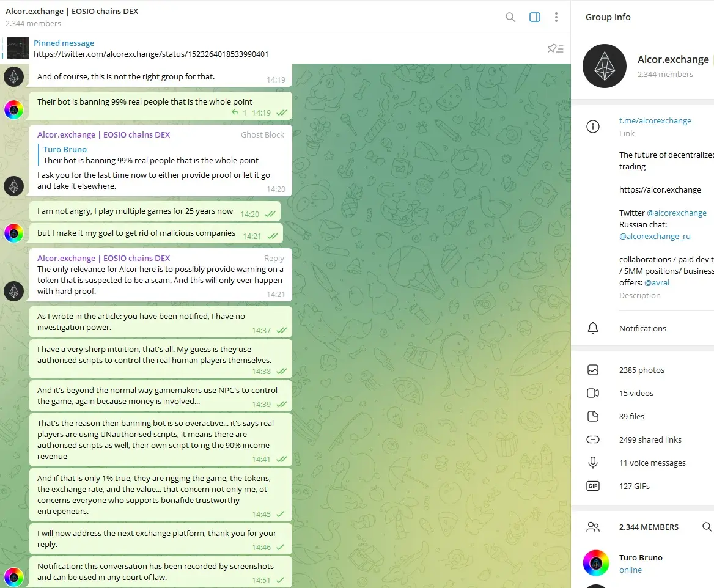
Task: Click message 'I will now address the next exchange platform'
Action: click(160, 539)
